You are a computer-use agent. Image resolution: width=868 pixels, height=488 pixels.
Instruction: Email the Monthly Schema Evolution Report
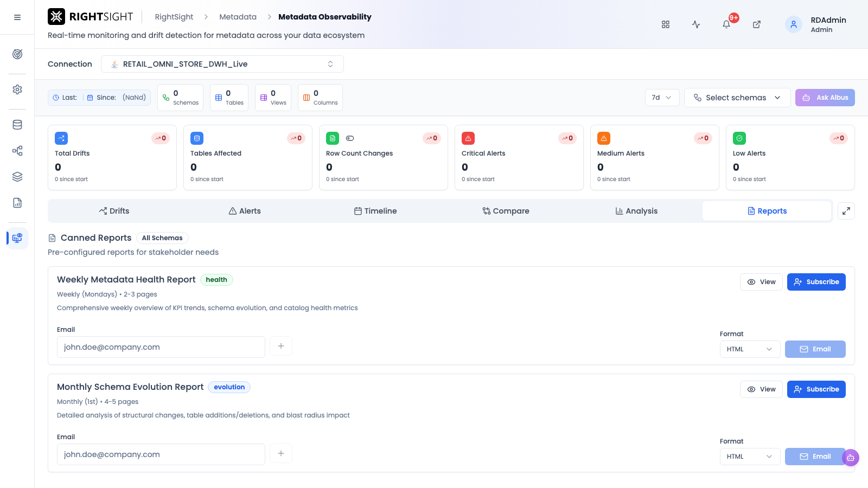(815, 457)
